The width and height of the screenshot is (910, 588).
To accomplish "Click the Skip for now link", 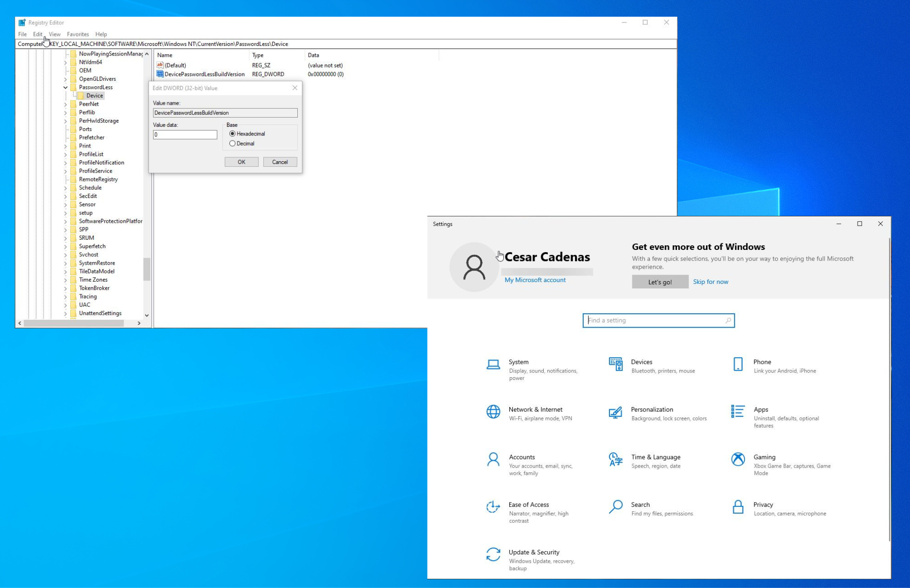I will [711, 282].
